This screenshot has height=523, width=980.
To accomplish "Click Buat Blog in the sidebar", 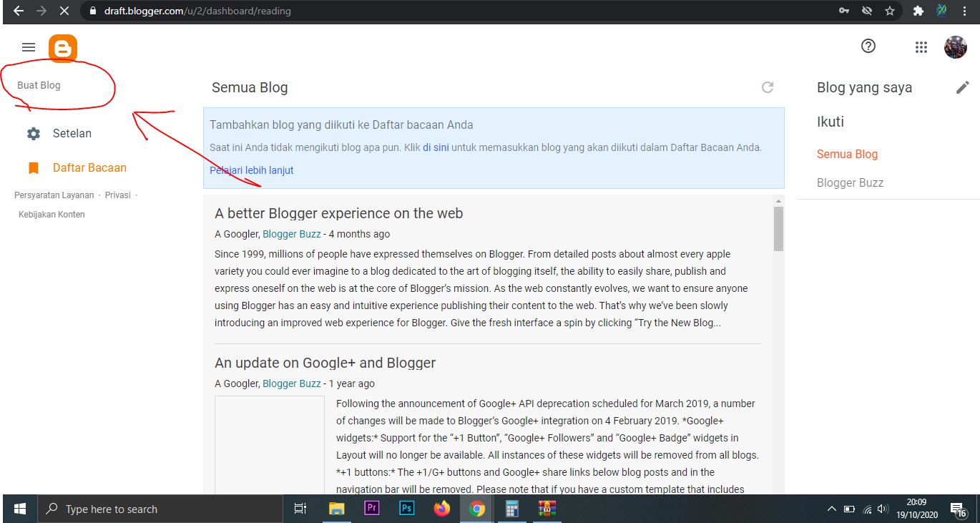I will click(39, 85).
